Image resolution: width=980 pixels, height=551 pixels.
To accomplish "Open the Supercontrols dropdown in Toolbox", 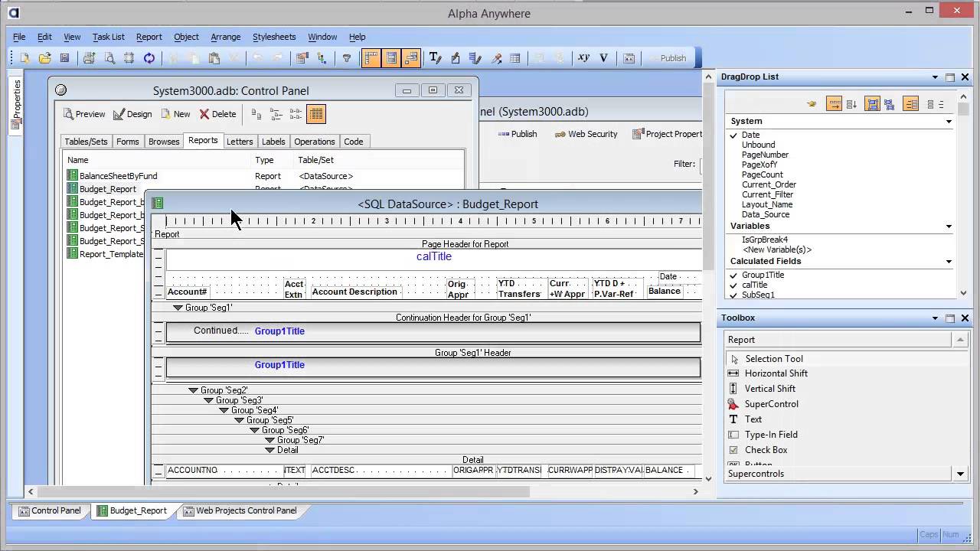I will [x=960, y=474].
